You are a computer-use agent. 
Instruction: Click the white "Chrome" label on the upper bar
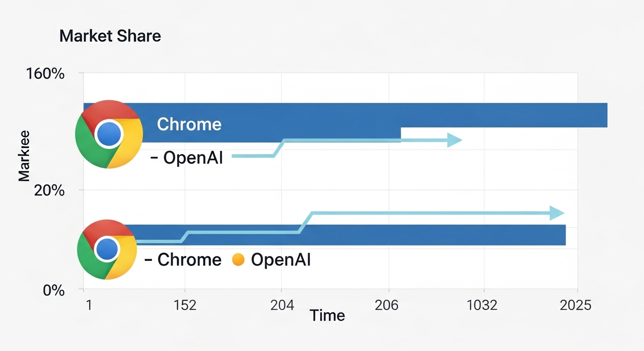189,124
